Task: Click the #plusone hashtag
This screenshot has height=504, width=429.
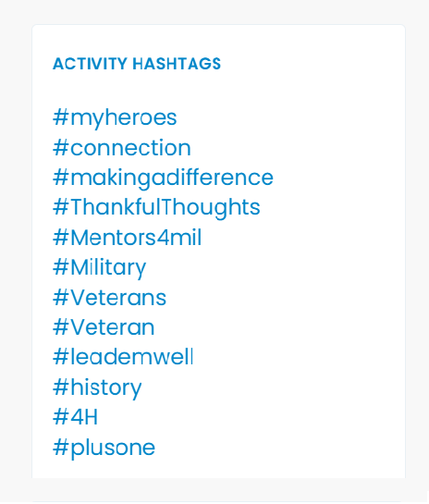Action: click(x=104, y=449)
